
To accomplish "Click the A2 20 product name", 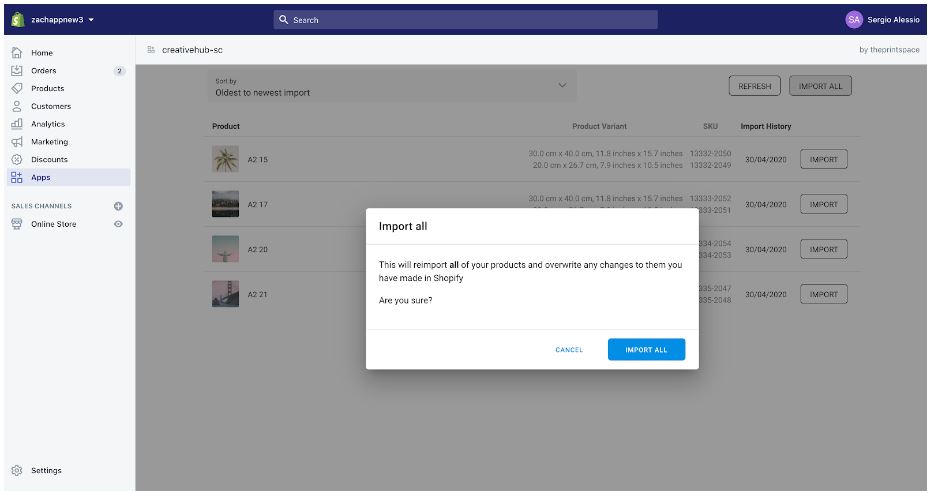I will 257,250.
